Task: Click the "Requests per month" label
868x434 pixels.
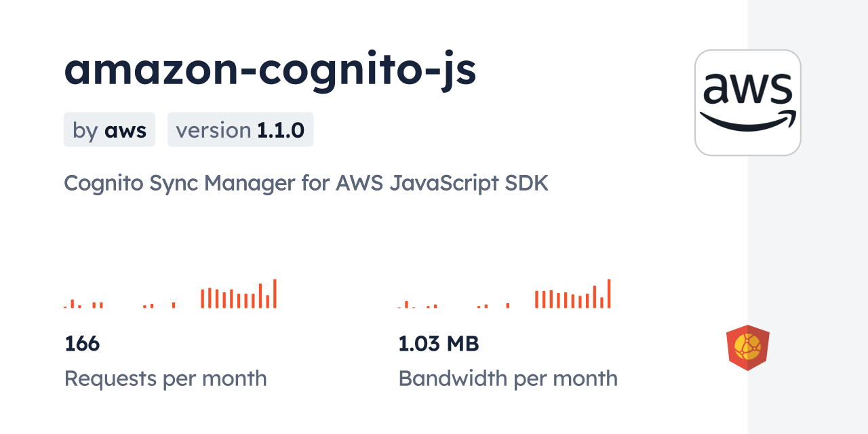Action: coord(165,378)
